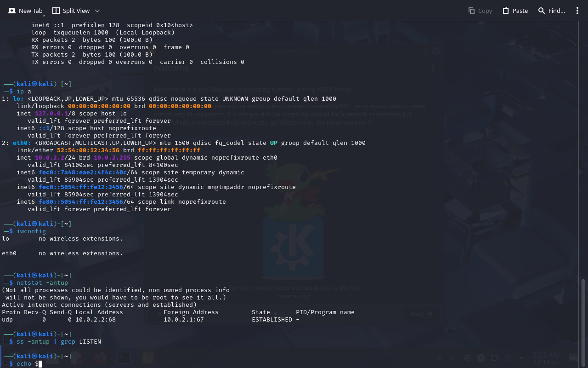
Task: Click the ESTABLISHED state in netstat output
Action: (x=272, y=320)
